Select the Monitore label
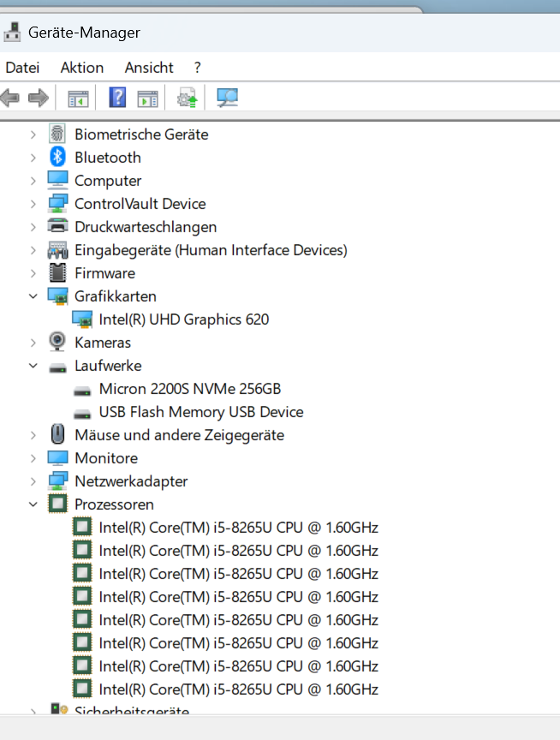 click(x=107, y=458)
